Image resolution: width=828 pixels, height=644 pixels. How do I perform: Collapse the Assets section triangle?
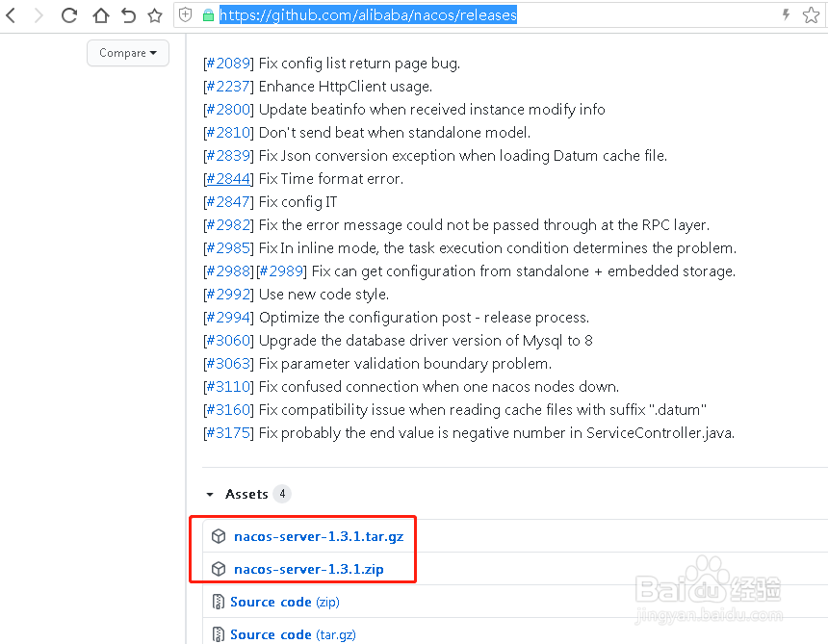tap(210, 495)
